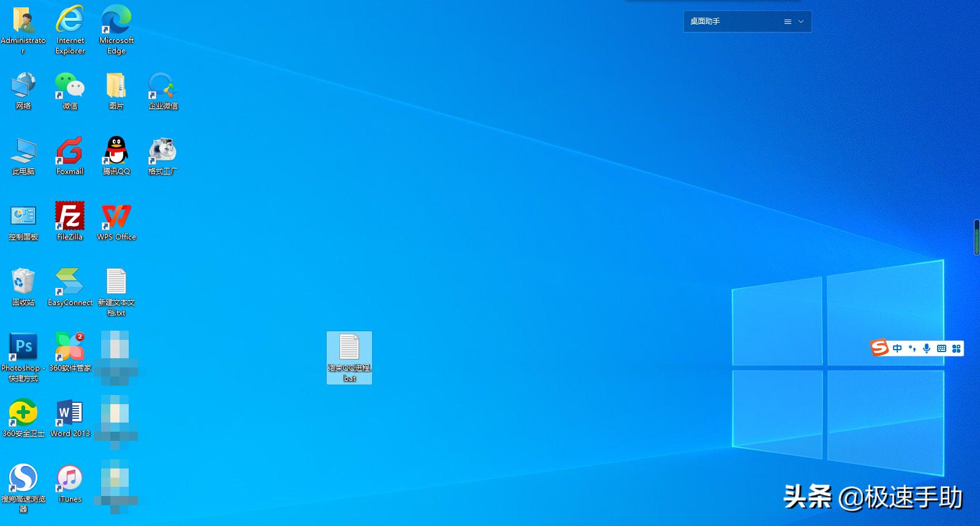Viewport: 980px width, 526px height.
Task: Toggle Sogou Chinese/English input mode (中)
Action: tap(897, 348)
